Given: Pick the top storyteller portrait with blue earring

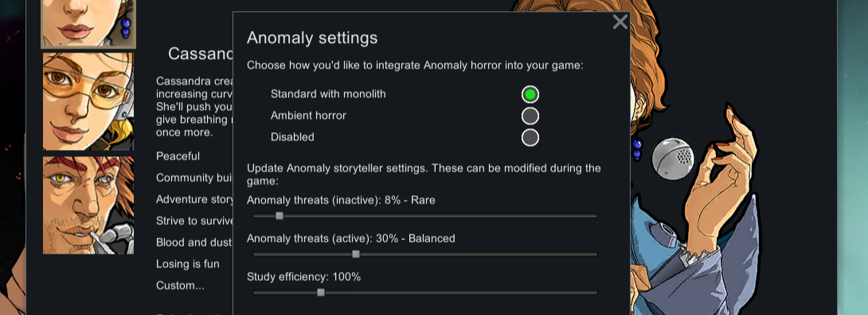Looking at the screenshot, I should point(88,23).
